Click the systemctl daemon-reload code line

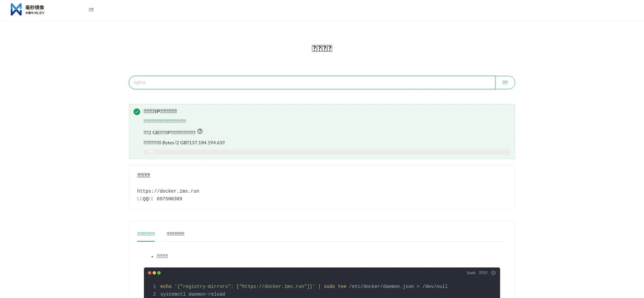pyautogui.click(x=193, y=294)
